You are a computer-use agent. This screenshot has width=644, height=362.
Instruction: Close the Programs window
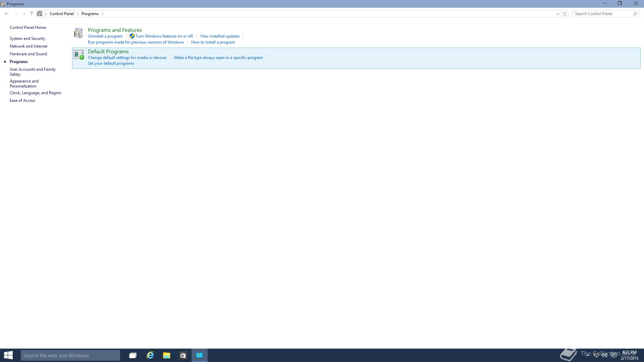[x=636, y=4]
